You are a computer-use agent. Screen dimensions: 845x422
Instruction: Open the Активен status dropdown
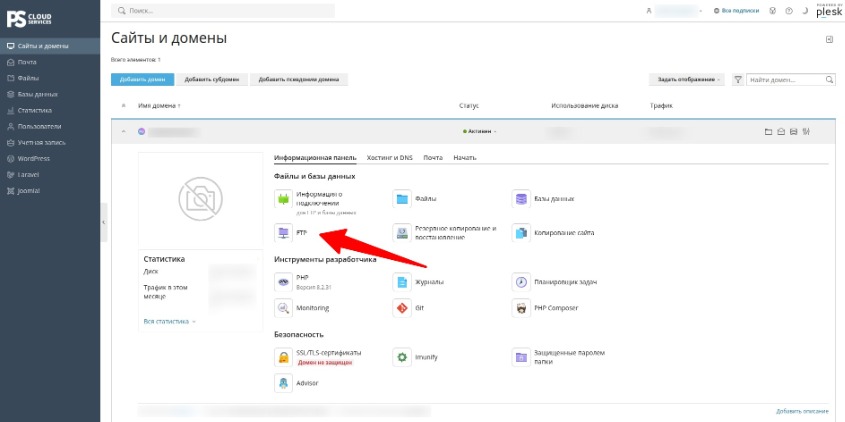click(479, 132)
